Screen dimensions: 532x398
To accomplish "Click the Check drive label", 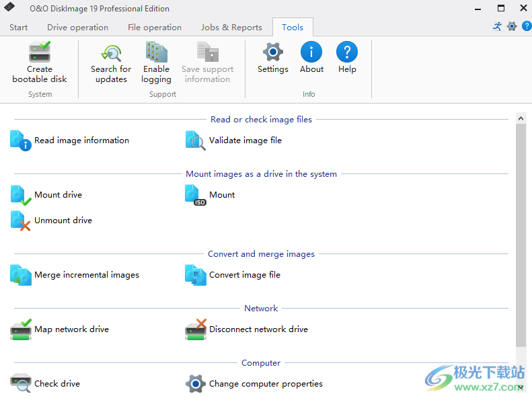I will 57,384.
